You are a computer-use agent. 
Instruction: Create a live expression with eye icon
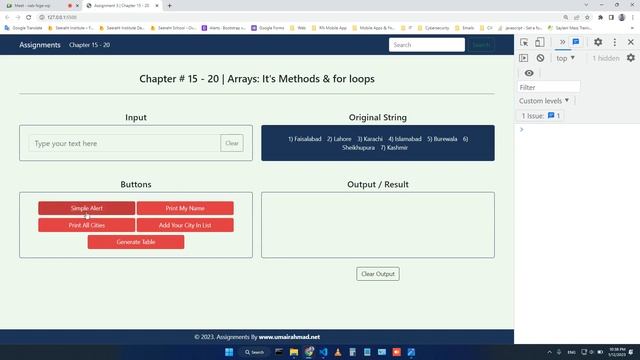529,73
